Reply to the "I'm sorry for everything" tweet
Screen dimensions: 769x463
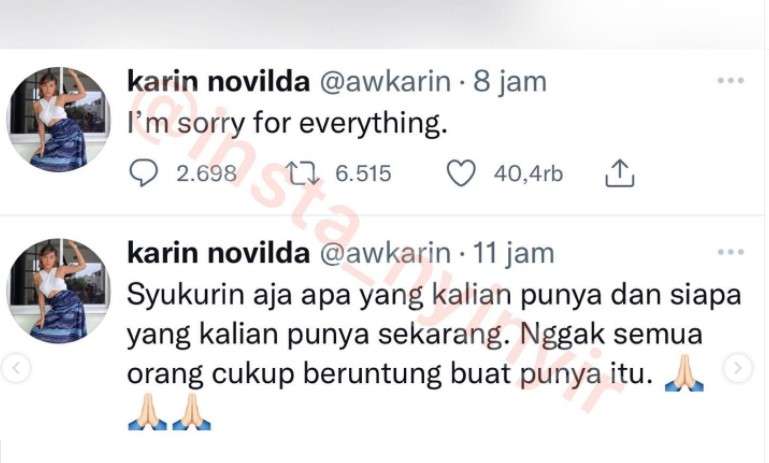(x=143, y=173)
